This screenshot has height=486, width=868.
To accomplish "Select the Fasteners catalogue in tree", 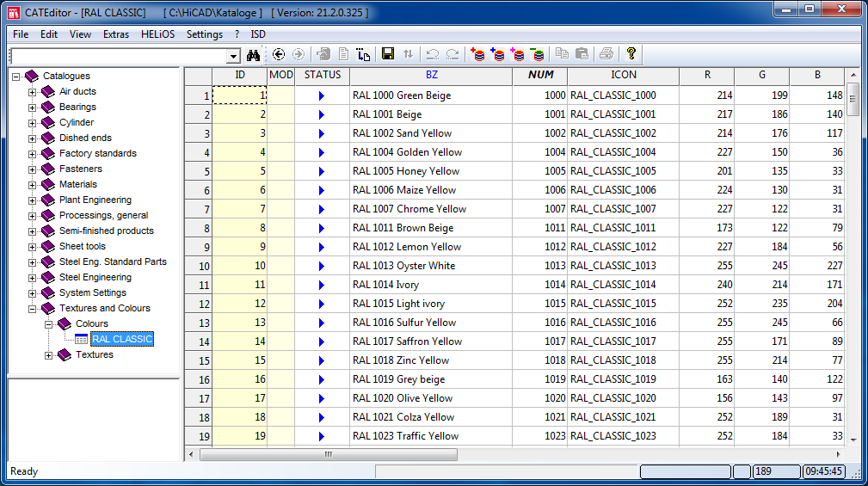I will click(x=80, y=169).
